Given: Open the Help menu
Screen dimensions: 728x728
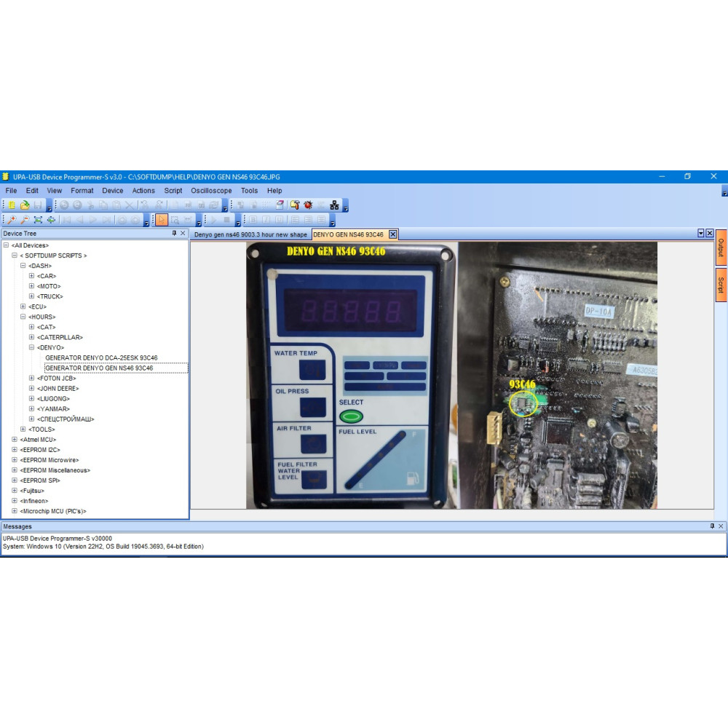Looking at the screenshot, I should 274,190.
